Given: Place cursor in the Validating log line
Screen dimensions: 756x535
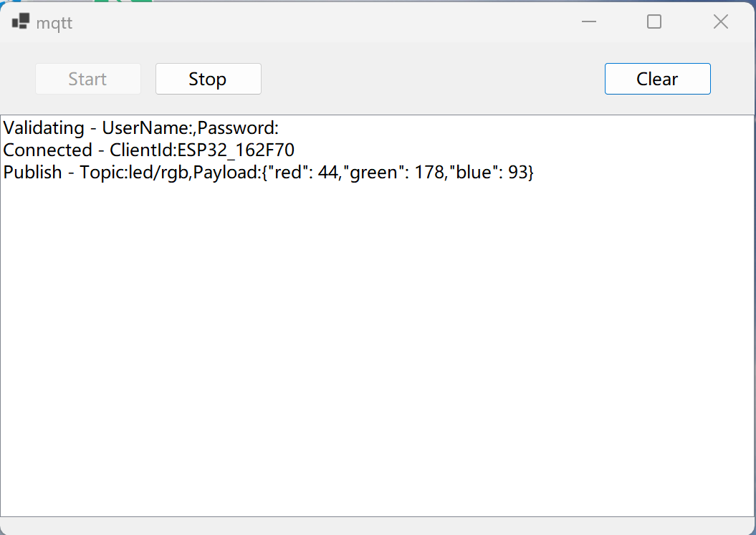Looking at the screenshot, I should tap(140, 127).
